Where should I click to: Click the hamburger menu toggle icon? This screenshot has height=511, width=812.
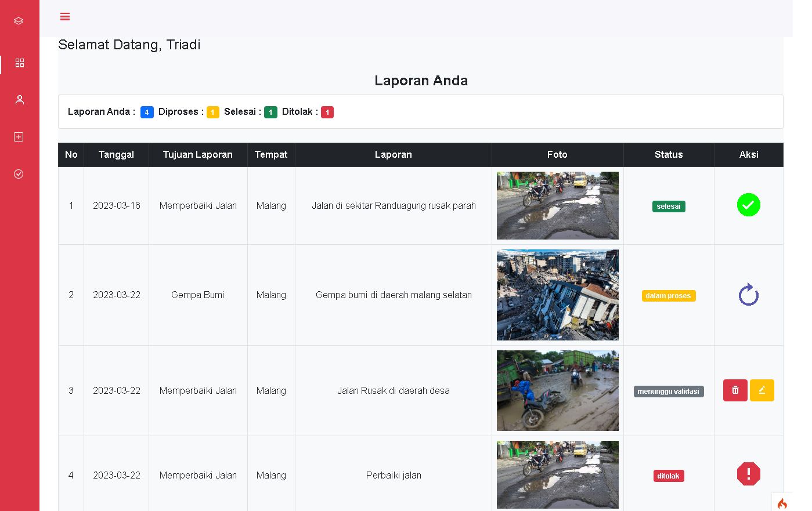point(65,17)
